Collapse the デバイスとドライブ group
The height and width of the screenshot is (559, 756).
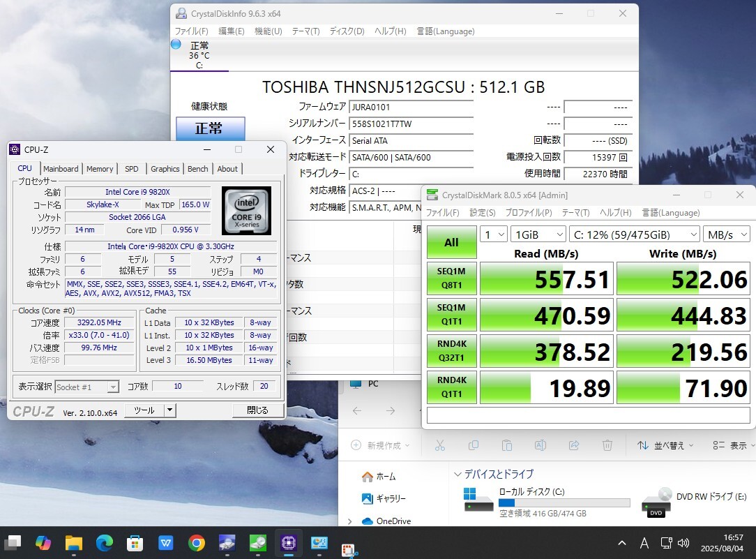click(x=458, y=474)
